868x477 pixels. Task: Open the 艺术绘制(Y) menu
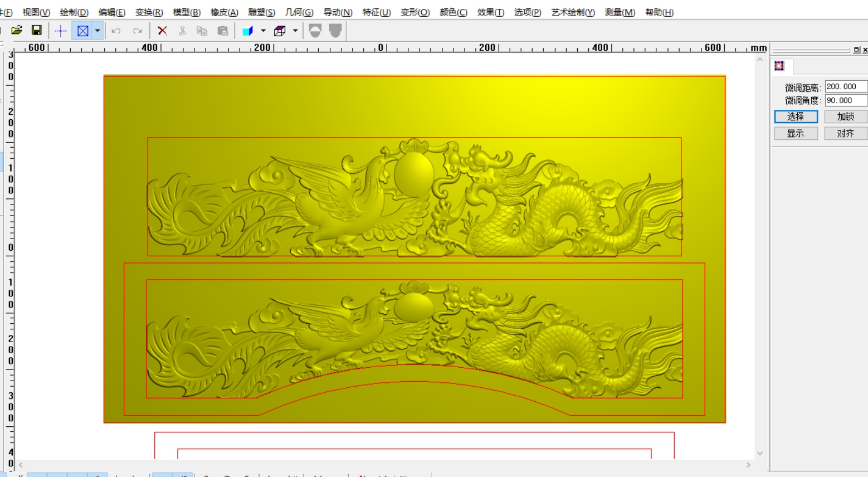573,12
